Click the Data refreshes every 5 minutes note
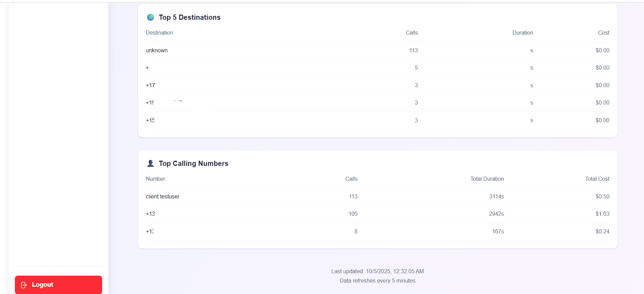Image resolution: width=644 pixels, height=294 pixels. coord(377,281)
